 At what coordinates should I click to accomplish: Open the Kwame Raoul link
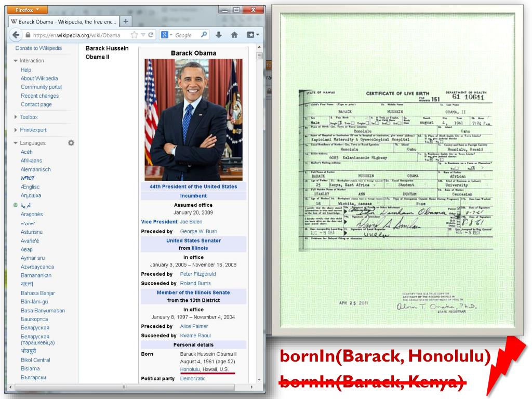(195, 336)
